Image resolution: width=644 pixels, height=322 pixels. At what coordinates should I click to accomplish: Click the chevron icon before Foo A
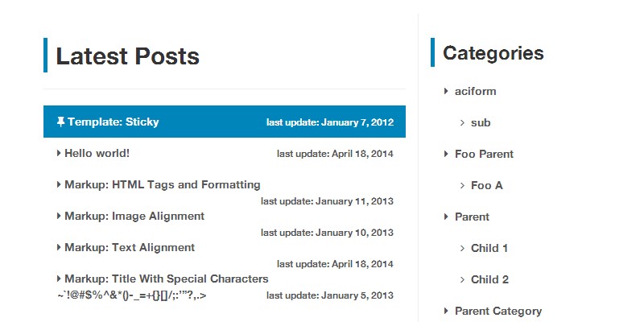[462, 186]
